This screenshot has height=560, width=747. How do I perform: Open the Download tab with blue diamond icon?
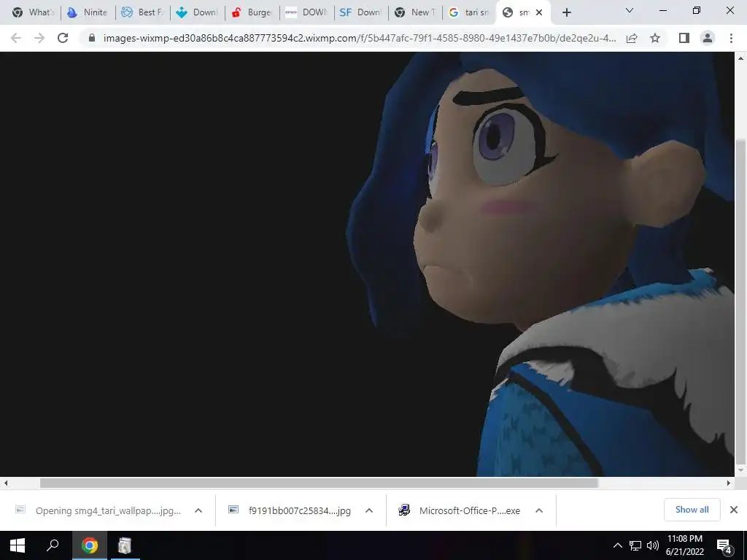tap(197, 12)
